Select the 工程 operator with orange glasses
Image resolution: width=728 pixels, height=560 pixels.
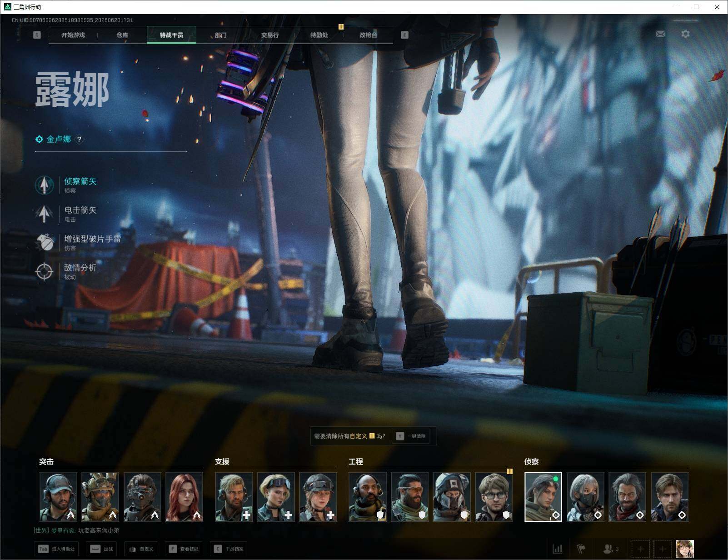[409, 497]
